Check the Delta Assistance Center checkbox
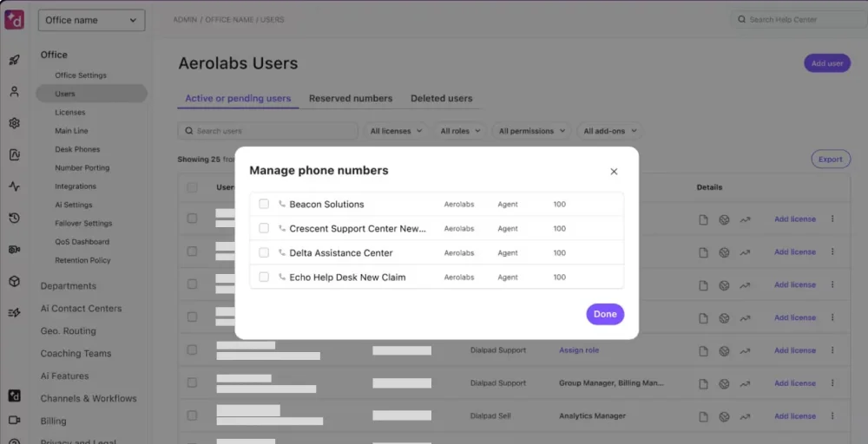This screenshot has height=444, width=868. (264, 252)
